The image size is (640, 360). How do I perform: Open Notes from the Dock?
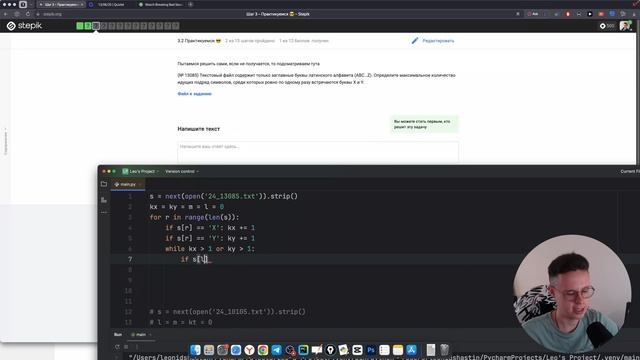[x=398, y=350]
